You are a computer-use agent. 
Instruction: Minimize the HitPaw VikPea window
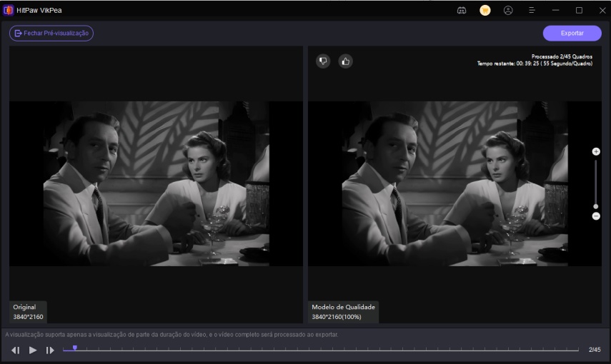coord(556,10)
